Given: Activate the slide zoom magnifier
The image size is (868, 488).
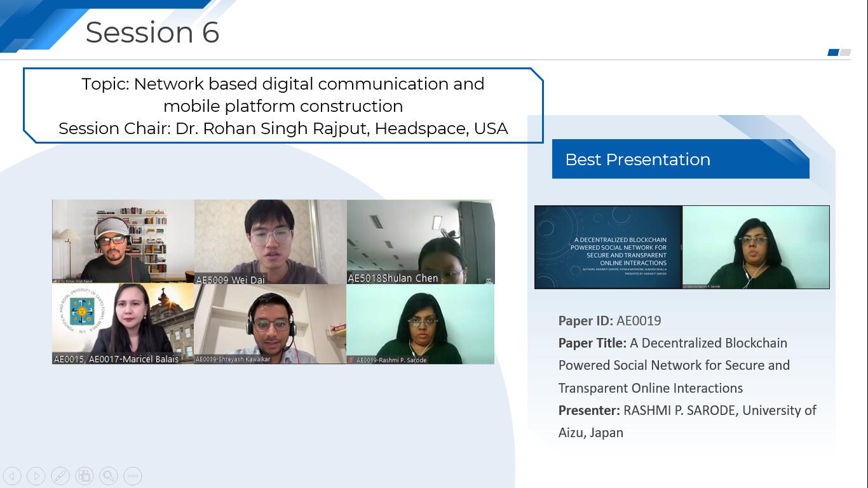Looking at the screenshot, I should pyautogui.click(x=109, y=475).
